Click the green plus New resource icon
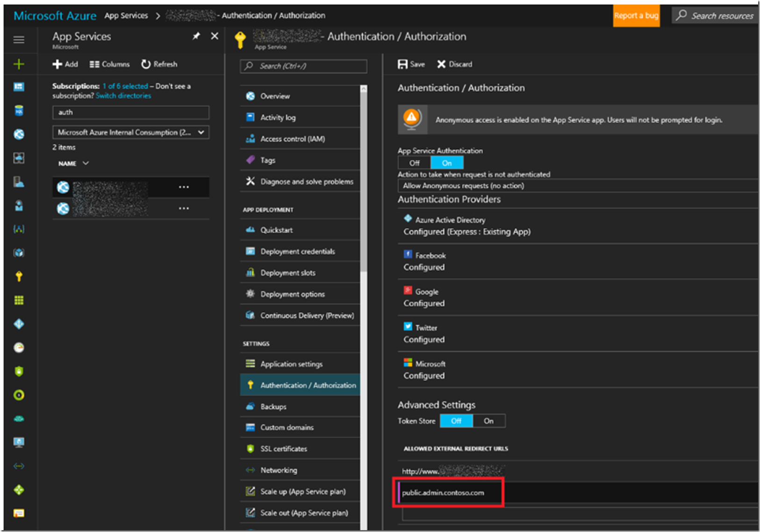Screen dimensions: 760x532 pyautogui.click(x=19, y=64)
